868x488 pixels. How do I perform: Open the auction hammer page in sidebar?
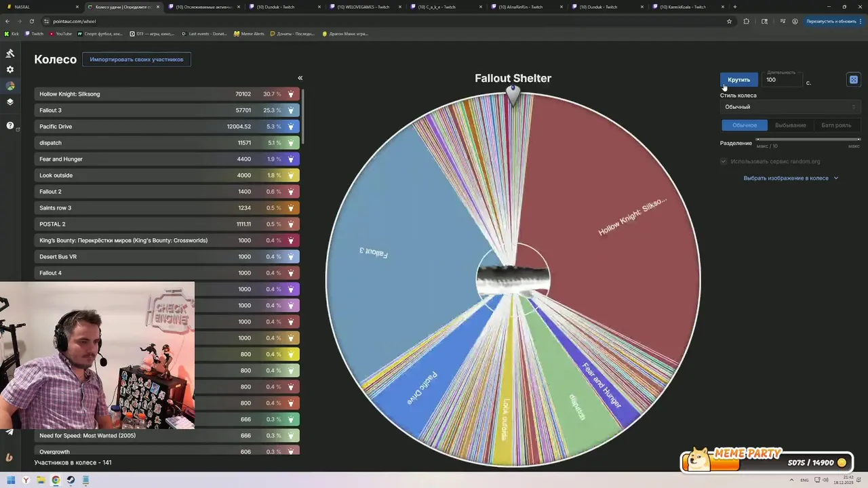coord(10,53)
